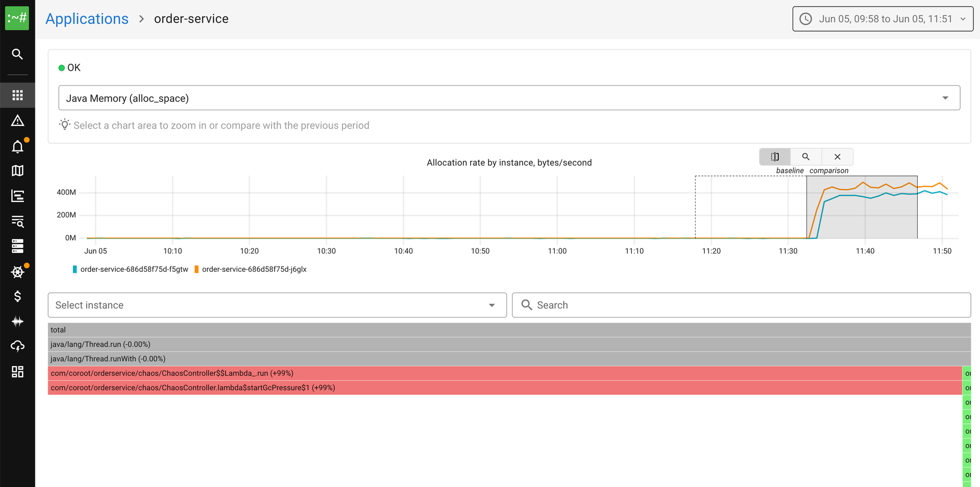980x487 pixels.
Task: Open the Kubernetes helm wheel icon
Action: 17,272
